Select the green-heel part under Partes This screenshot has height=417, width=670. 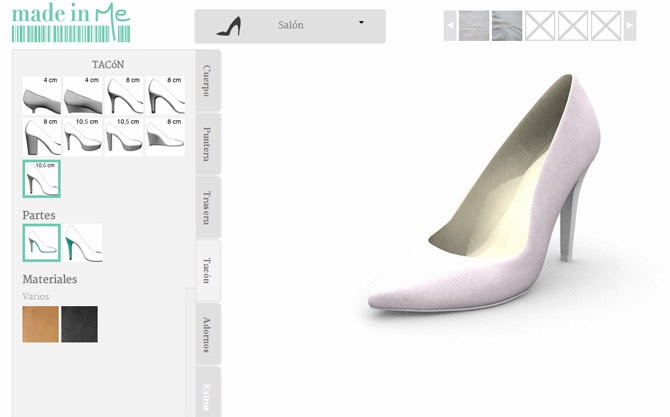coord(83,243)
